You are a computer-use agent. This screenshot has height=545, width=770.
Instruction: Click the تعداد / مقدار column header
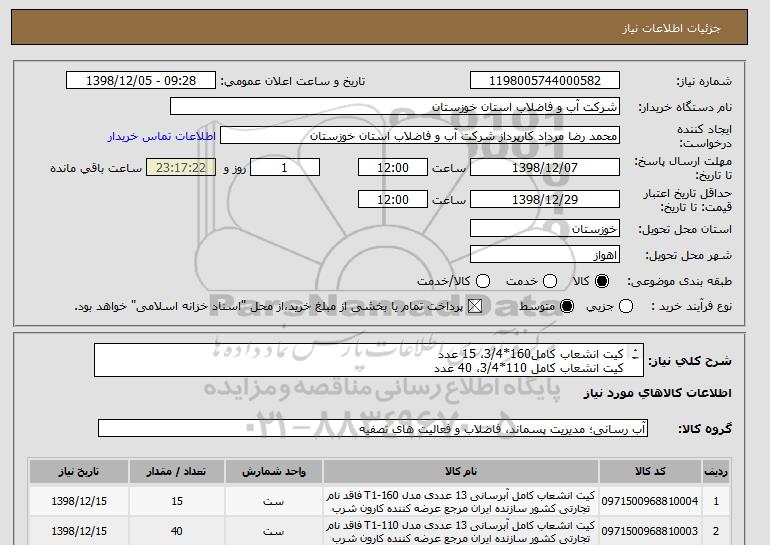point(177,471)
